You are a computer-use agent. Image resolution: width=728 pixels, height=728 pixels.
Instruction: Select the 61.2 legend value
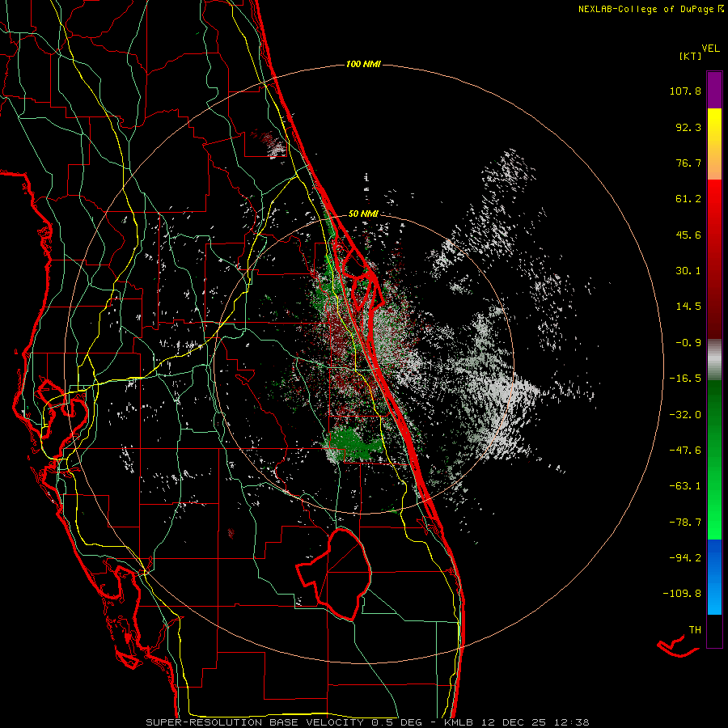(x=688, y=199)
